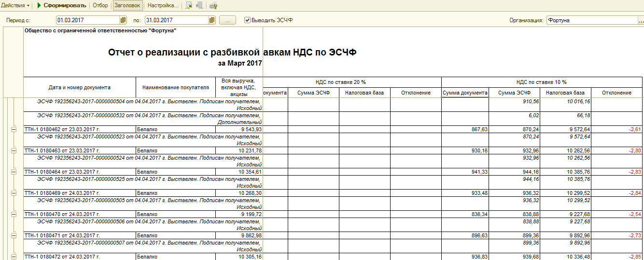Collapse the ТТН-1 0180472 row group
The height and width of the screenshot is (260, 644).
pos(14,257)
